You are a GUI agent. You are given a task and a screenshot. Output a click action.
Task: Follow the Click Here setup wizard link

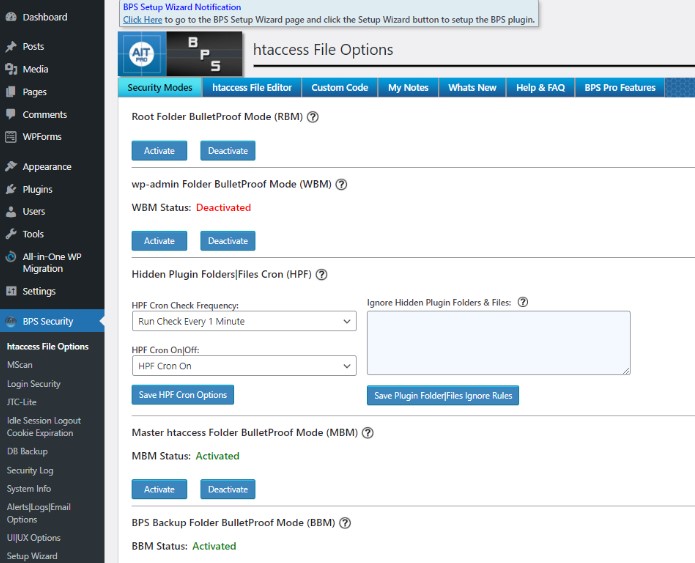pyautogui.click(x=143, y=20)
